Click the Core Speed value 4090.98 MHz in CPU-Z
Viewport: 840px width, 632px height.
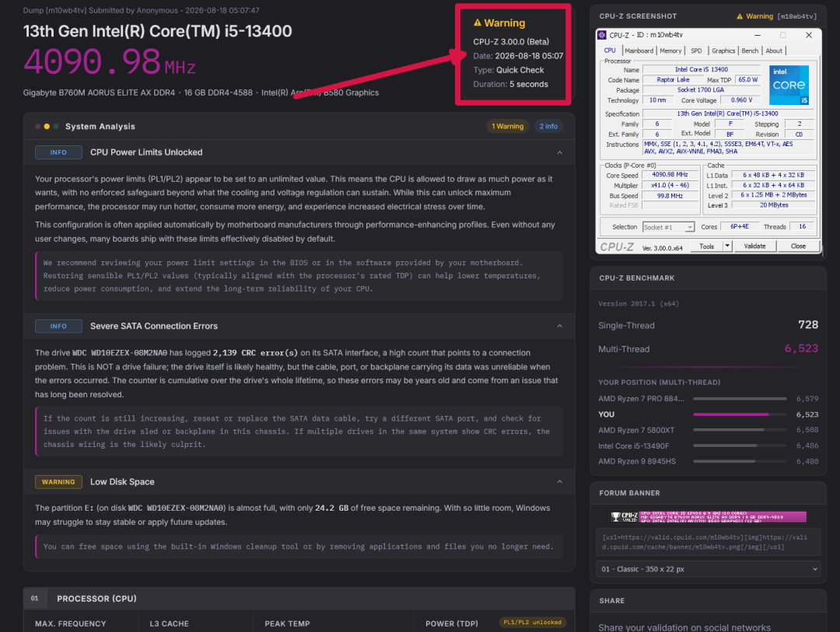click(x=670, y=175)
